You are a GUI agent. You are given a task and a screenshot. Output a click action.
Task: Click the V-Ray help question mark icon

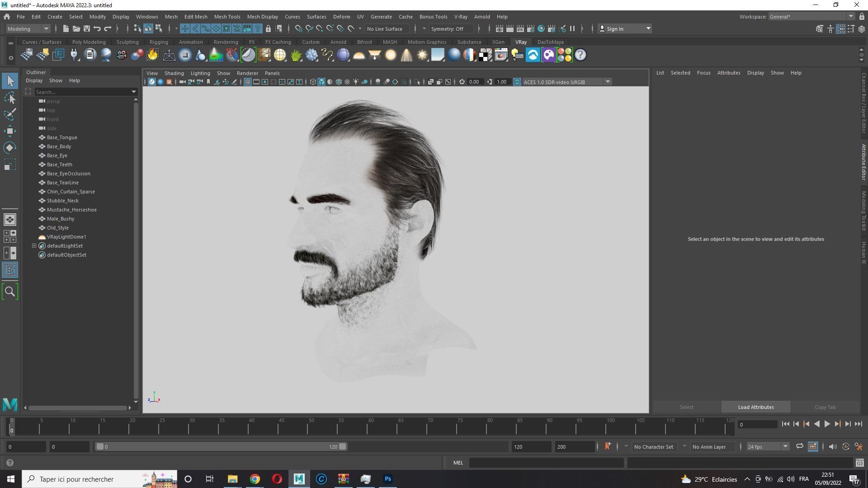[x=580, y=55]
